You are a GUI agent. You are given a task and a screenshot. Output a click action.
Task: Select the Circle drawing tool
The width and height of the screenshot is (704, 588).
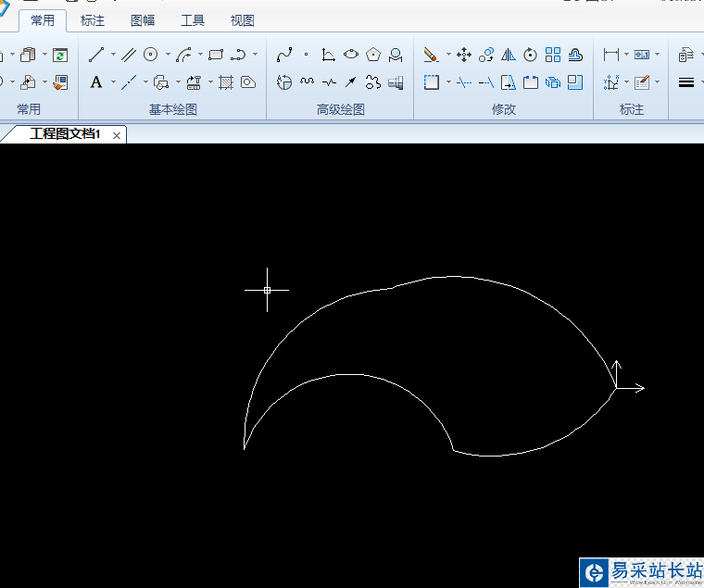tap(151, 55)
